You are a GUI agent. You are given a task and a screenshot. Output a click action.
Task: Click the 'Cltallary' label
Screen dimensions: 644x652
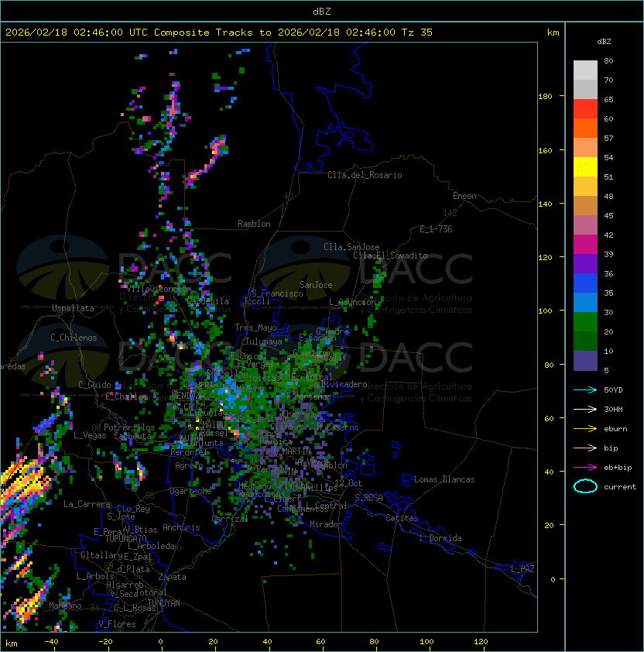(101, 555)
